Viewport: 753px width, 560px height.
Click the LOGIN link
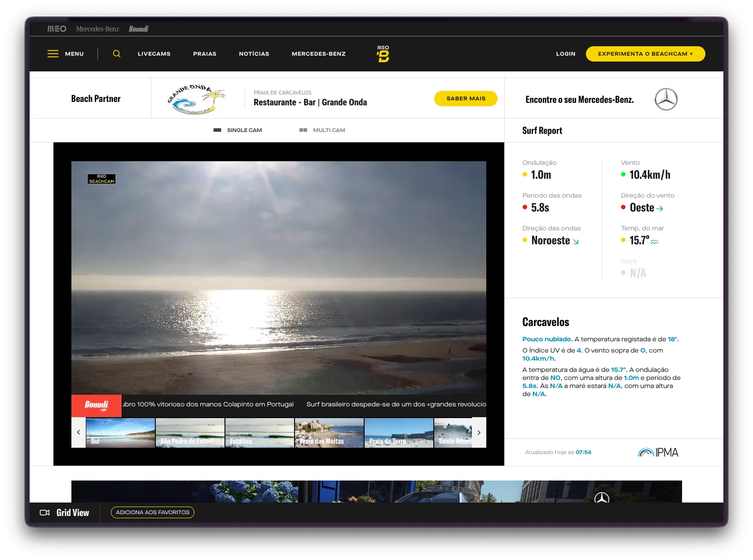566,54
